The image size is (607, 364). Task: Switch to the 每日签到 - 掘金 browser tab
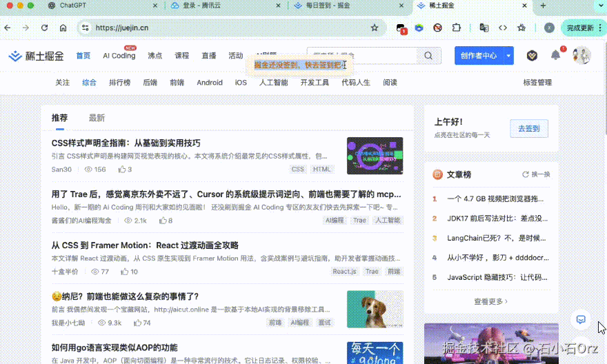tap(348, 6)
